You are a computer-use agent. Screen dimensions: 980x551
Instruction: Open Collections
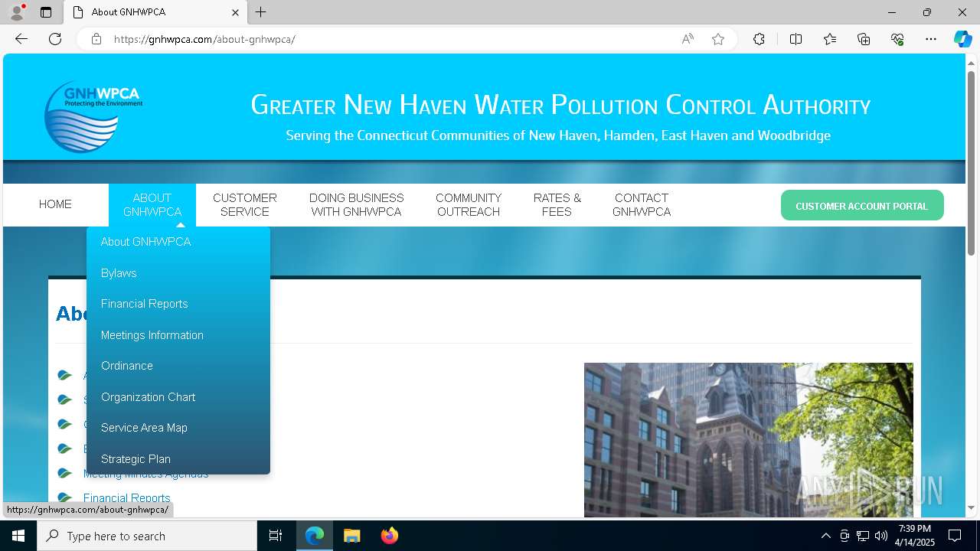[864, 39]
